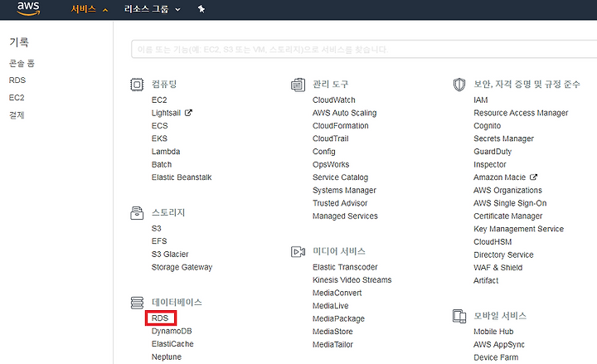Viewport: 597px width, 364px height.
Task: Click the Management Tools category icon
Action: point(298,85)
